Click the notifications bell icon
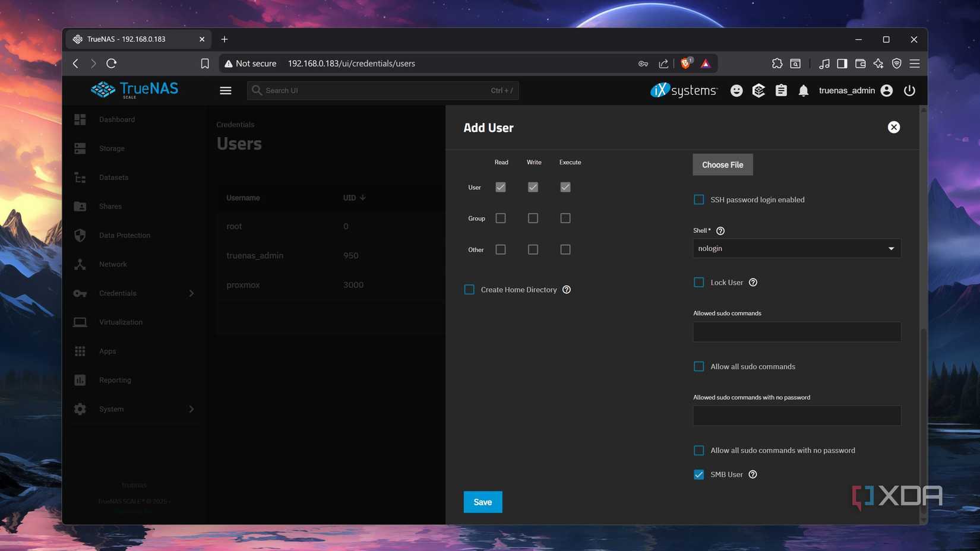Image resolution: width=980 pixels, height=551 pixels. (803, 90)
